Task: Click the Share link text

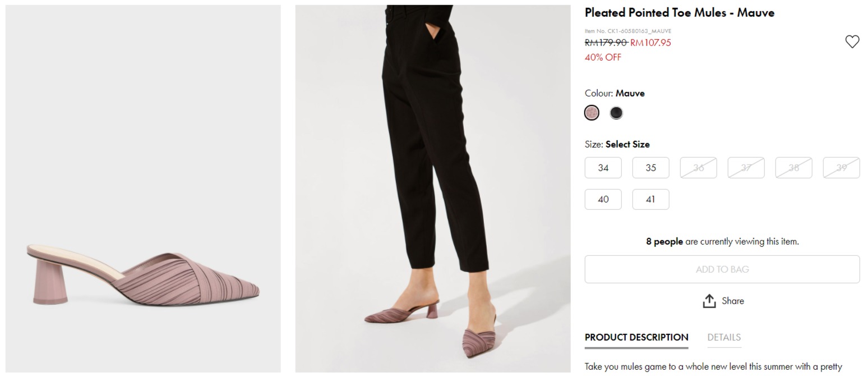Action: click(x=733, y=301)
